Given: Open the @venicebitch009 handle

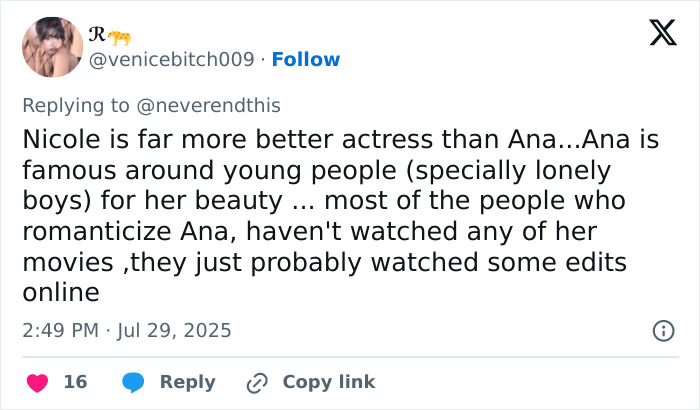Looking at the screenshot, I should 172,59.
